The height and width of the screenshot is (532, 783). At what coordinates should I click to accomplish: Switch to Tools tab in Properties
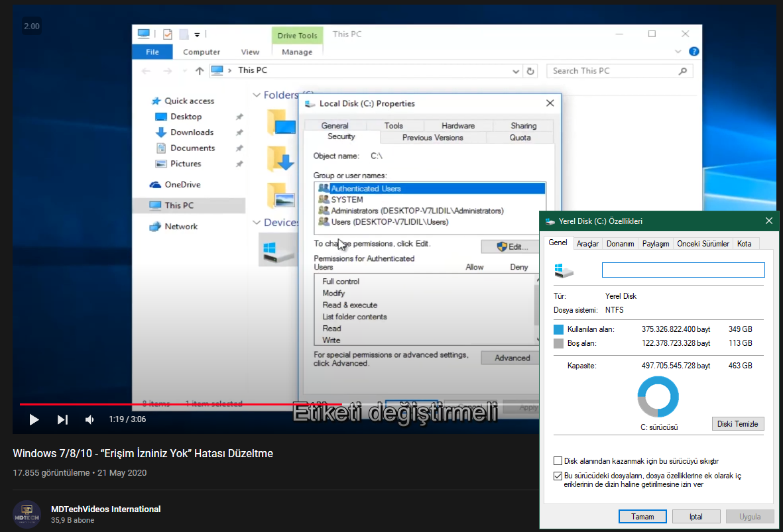point(394,126)
